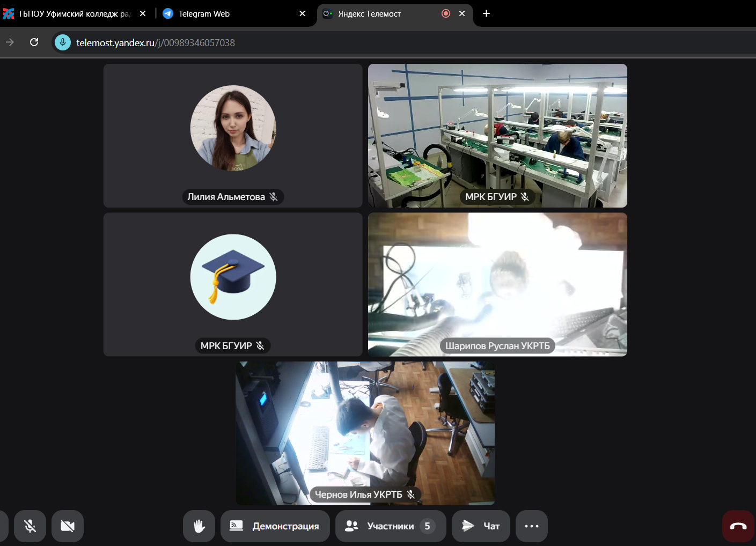Click the Шарипов Руслан УКРТБ name label
This screenshot has width=756, height=546.
click(497, 346)
